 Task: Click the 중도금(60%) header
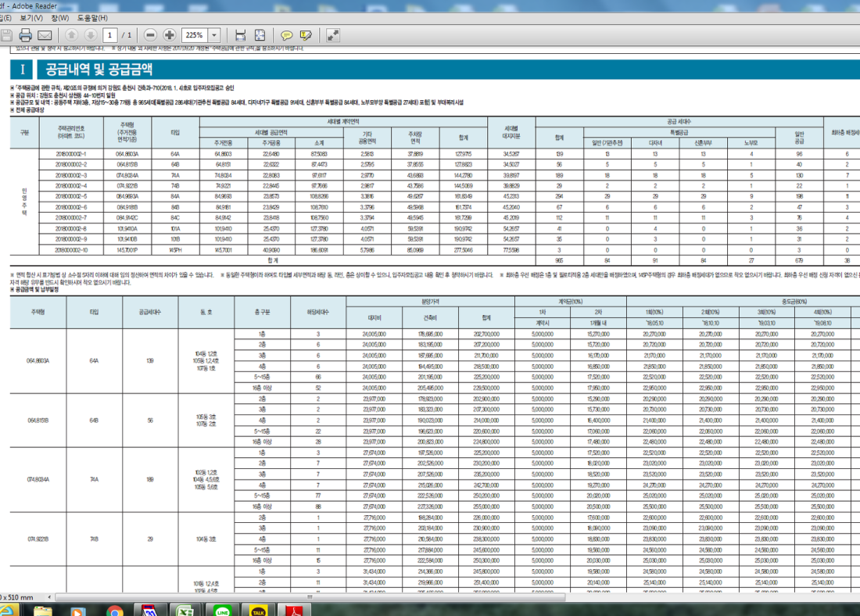click(794, 302)
